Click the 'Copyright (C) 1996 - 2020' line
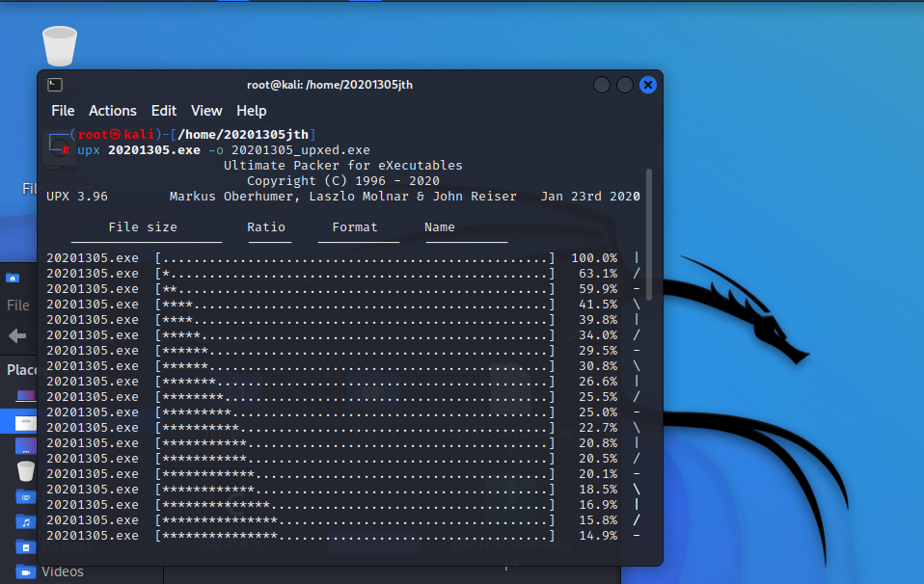Screen dimensions: 924x584 343,181
